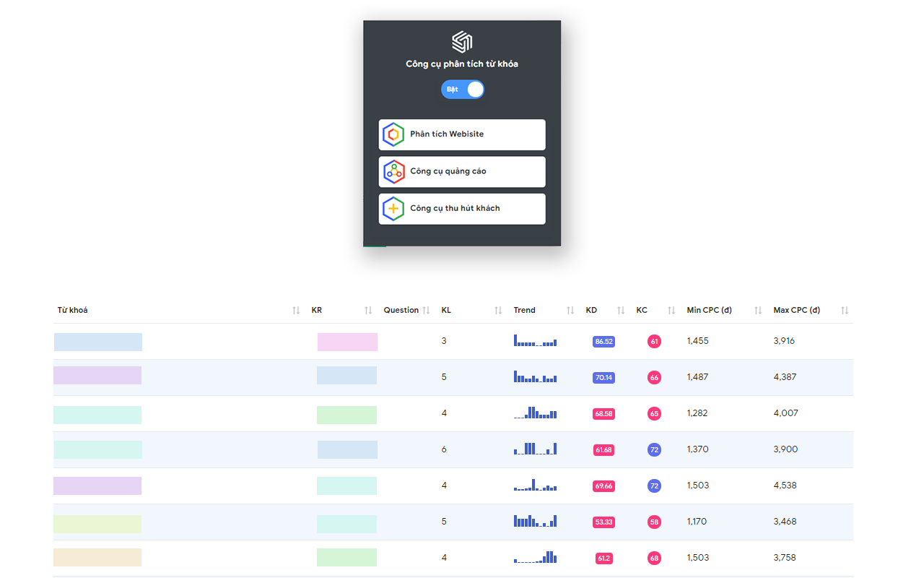Viewport: 924px width, 578px height.
Task: Click the blue keyword block in the 3,916 row
Action: click(97, 342)
